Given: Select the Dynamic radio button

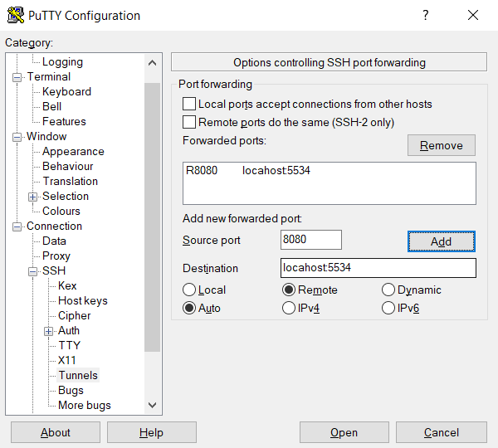Looking at the screenshot, I should pyautogui.click(x=388, y=290).
